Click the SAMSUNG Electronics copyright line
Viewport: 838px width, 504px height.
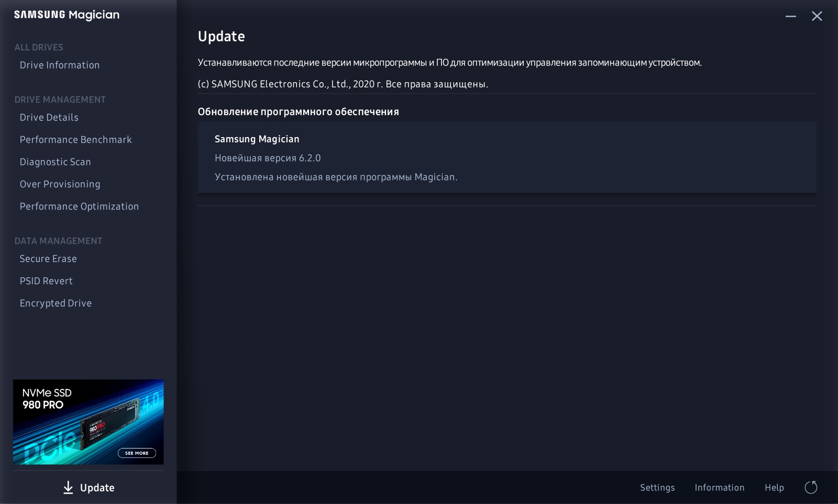[x=343, y=84]
